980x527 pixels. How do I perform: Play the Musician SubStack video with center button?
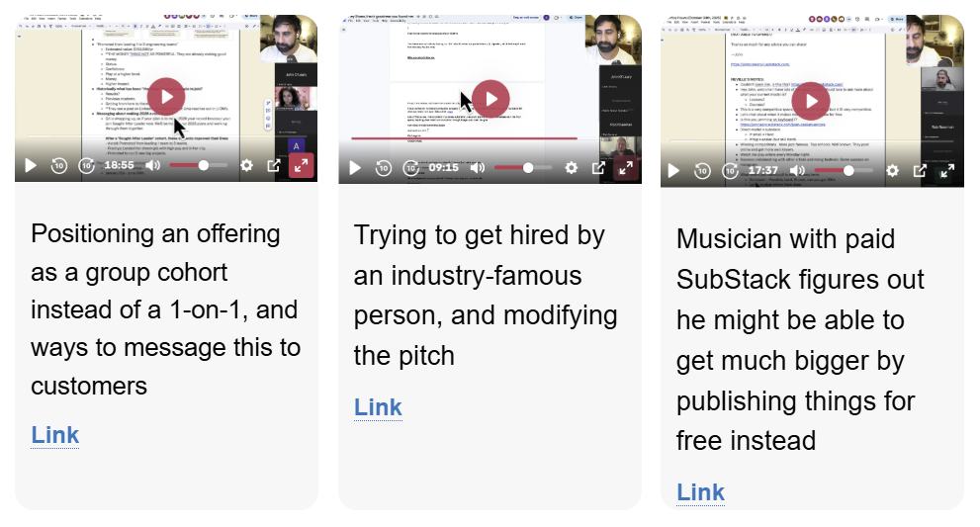pos(812,100)
